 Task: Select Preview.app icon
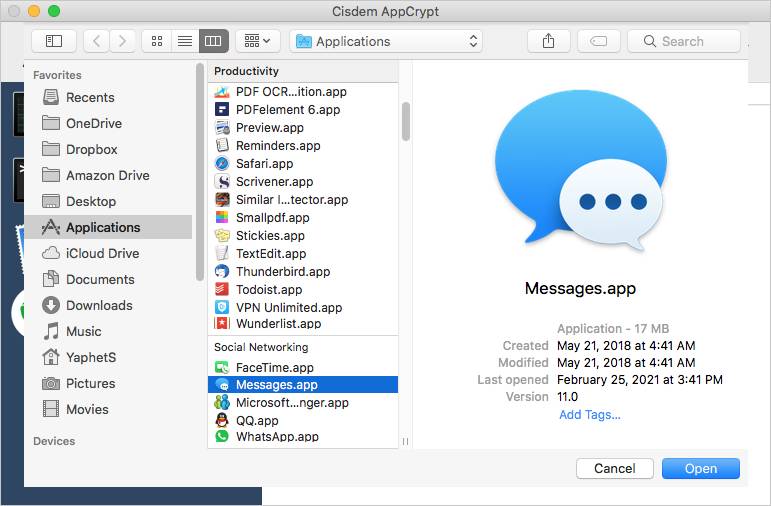click(222, 127)
